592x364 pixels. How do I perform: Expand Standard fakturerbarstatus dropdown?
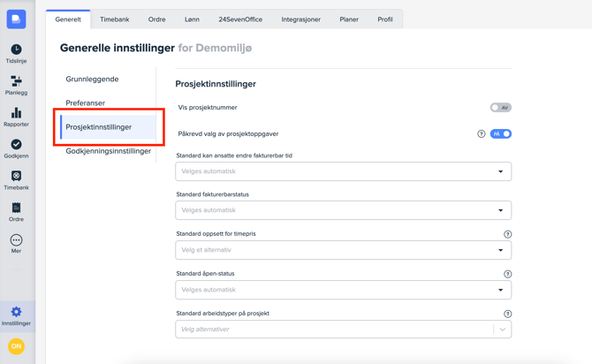click(x=343, y=210)
